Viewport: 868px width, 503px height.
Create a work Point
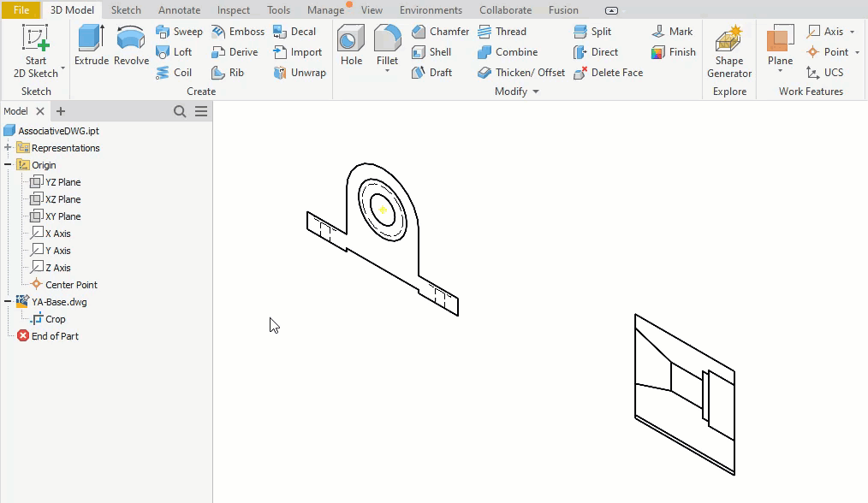pos(827,52)
